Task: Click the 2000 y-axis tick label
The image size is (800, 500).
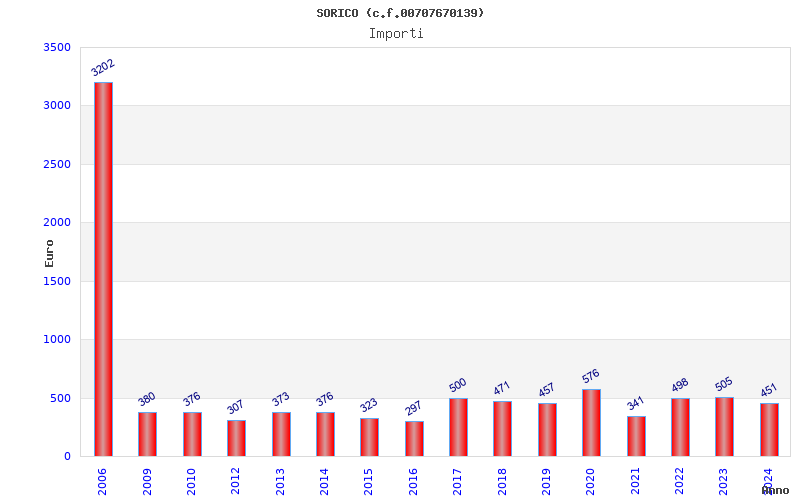Action: tap(57, 222)
